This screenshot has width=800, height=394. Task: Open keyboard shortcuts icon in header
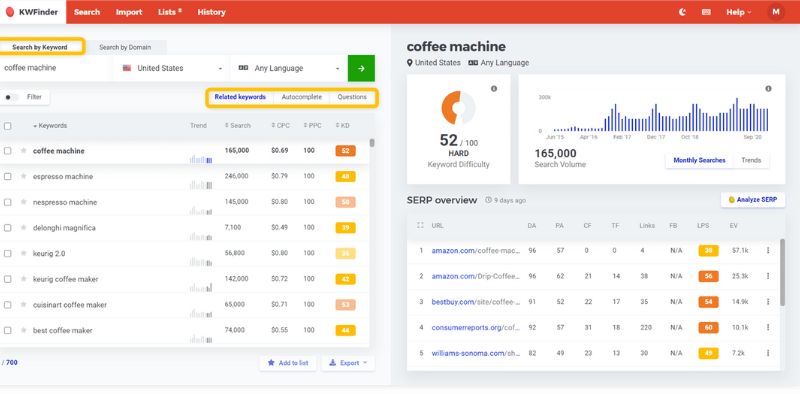[706, 12]
